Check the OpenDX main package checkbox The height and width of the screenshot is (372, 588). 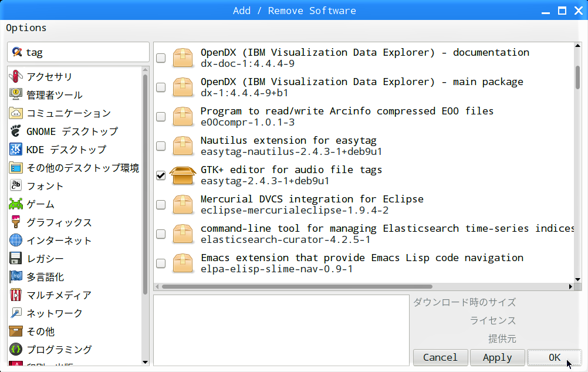161,87
